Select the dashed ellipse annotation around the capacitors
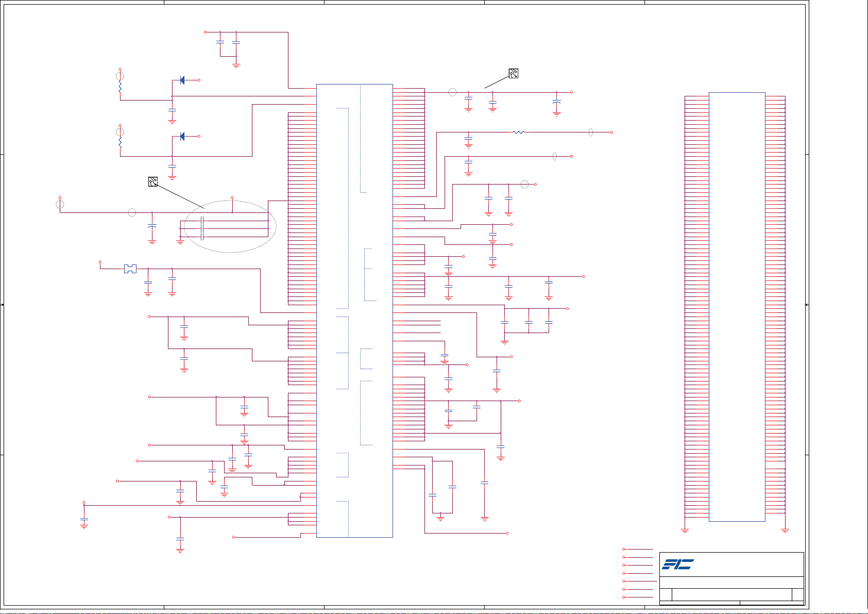Viewport: 868px width, 614px height. [230, 226]
